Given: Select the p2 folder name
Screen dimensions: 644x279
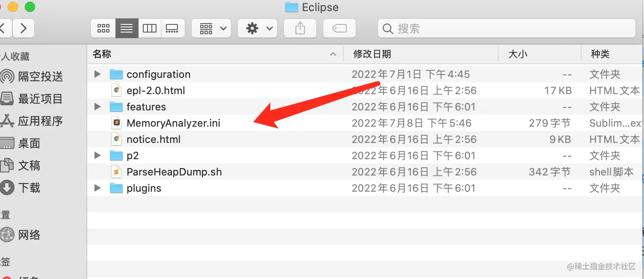Looking at the screenshot, I should [x=133, y=156].
